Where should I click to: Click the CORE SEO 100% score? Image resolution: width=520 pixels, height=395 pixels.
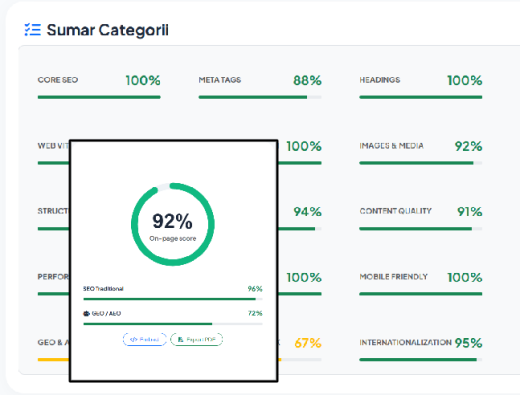coord(143,80)
